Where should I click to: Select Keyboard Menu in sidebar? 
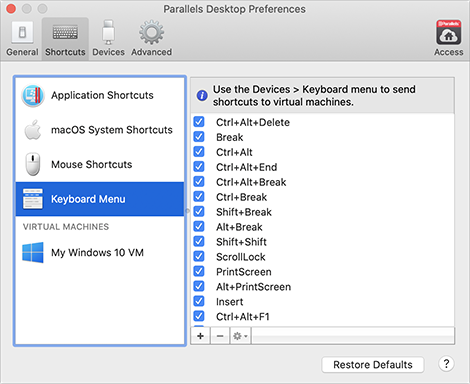[100, 199]
